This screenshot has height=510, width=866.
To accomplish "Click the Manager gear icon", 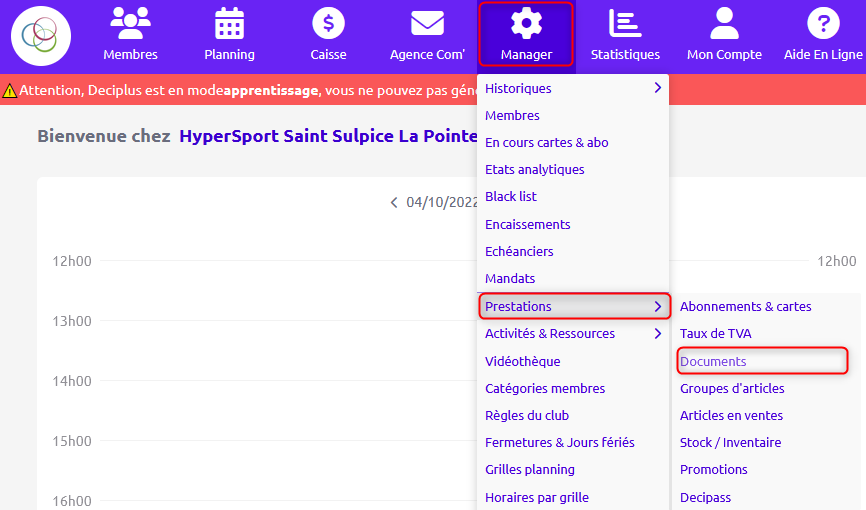I will tap(526, 23).
